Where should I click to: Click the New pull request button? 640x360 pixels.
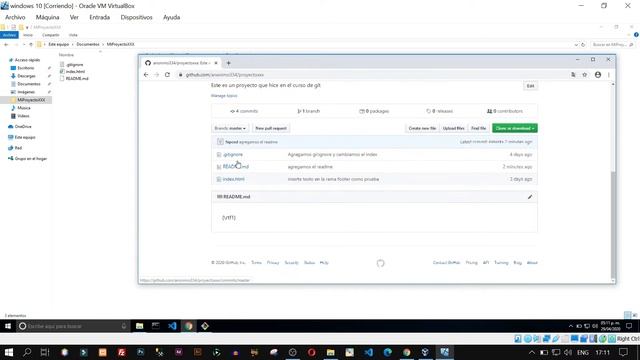coord(271,128)
